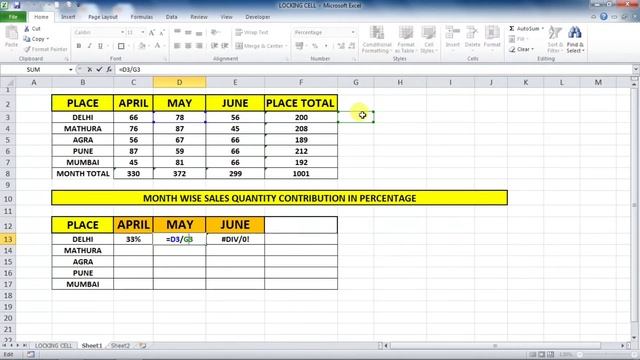The image size is (640, 360).
Task: Open Find & Select
Action: coord(575,39)
